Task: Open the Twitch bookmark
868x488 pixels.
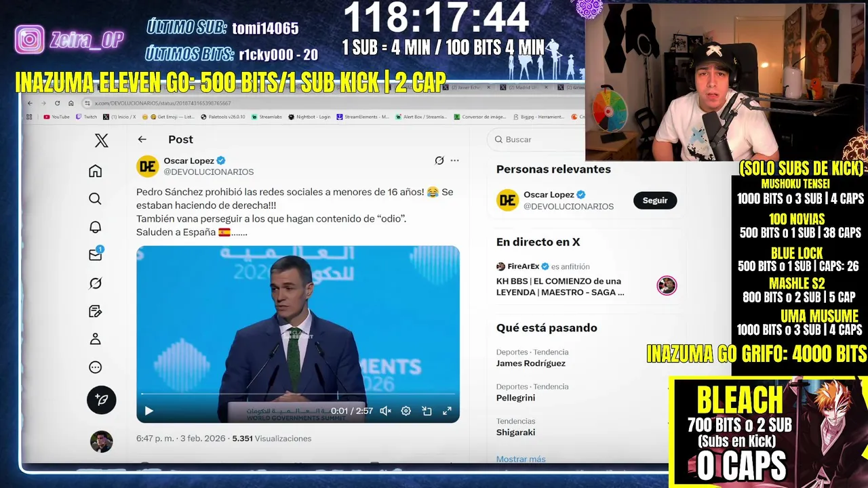Action: coord(86,117)
